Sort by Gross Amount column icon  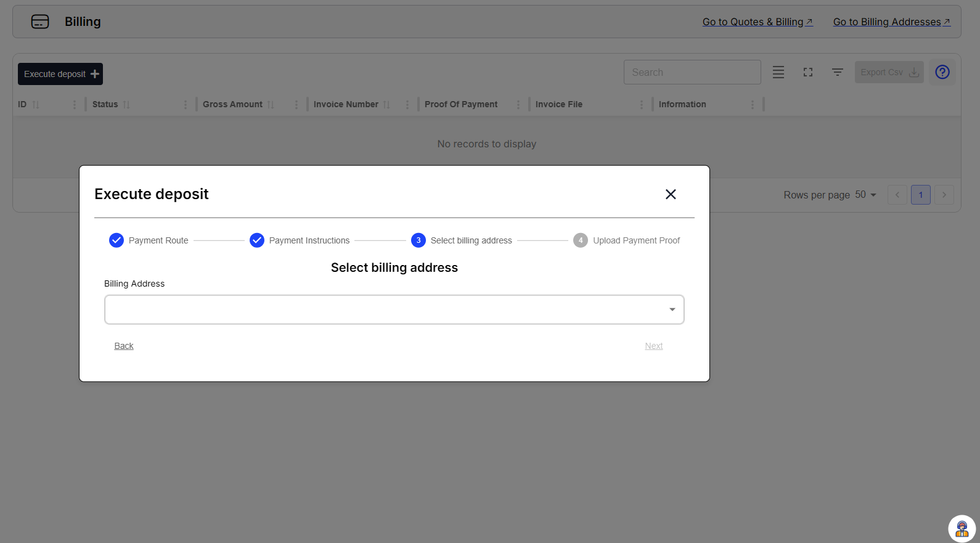271,105
